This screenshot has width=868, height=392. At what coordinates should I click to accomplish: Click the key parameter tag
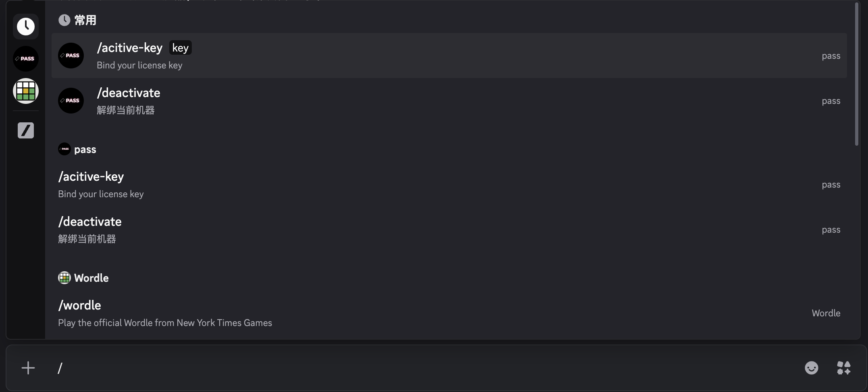(180, 48)
